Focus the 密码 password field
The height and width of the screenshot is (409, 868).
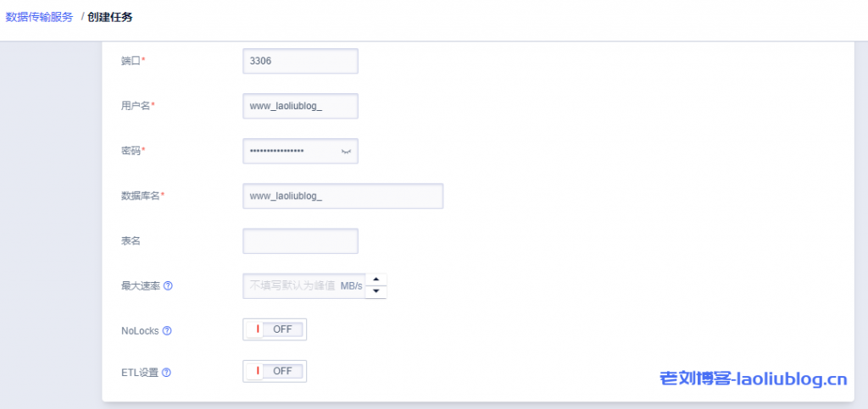[x=288, y=151]
